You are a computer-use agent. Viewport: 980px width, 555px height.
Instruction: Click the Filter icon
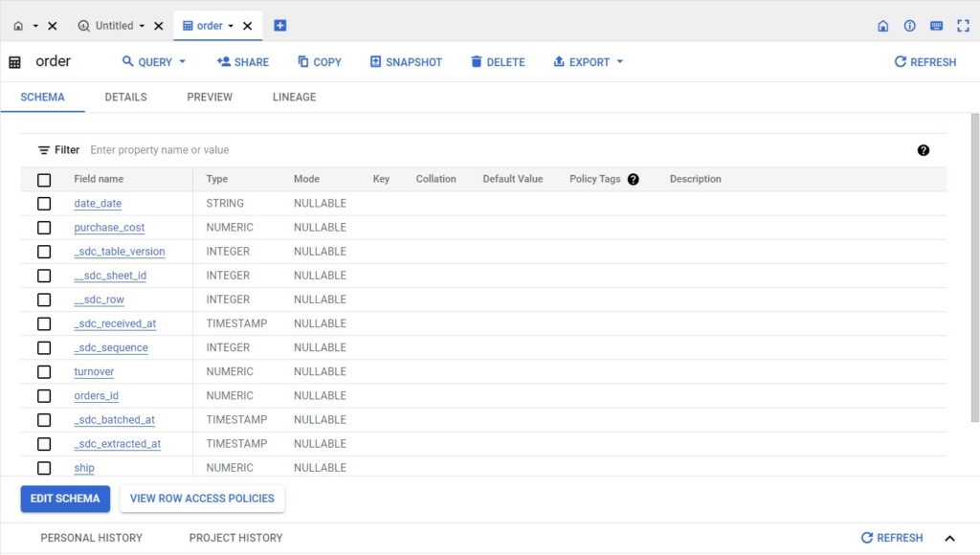click(x=44, y=150)
